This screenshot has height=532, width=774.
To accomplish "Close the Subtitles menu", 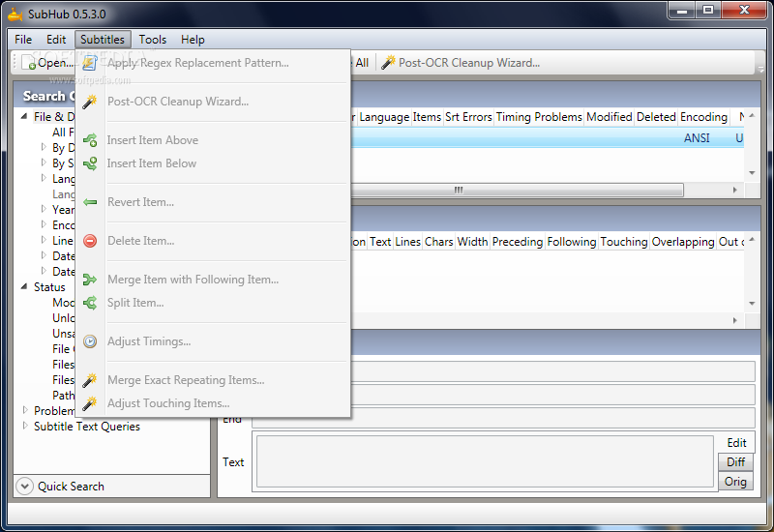I will coord(103,40).
